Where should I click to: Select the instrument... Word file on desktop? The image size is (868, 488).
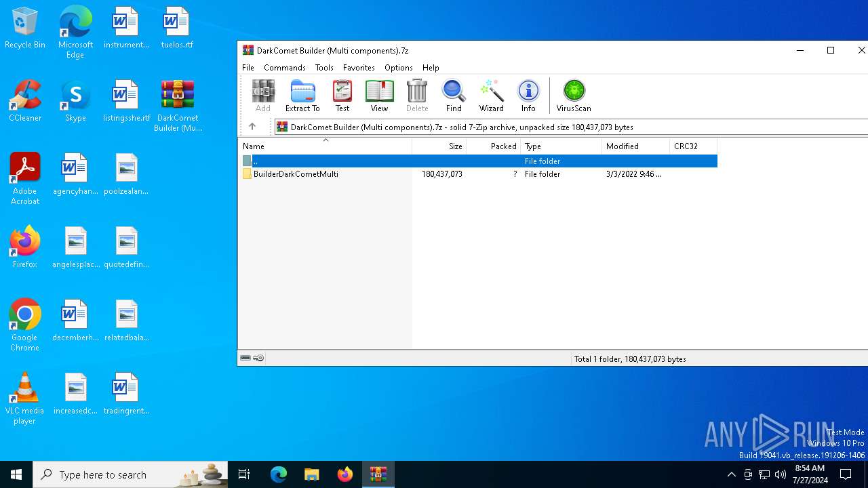126,28
